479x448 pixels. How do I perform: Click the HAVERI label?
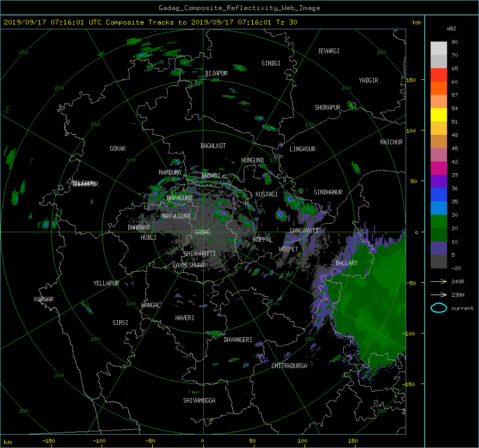point(185,318)
